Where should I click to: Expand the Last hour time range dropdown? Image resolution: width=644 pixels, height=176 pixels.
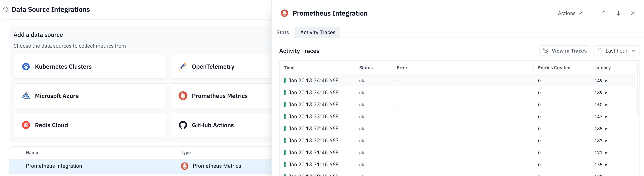point(616,51)
